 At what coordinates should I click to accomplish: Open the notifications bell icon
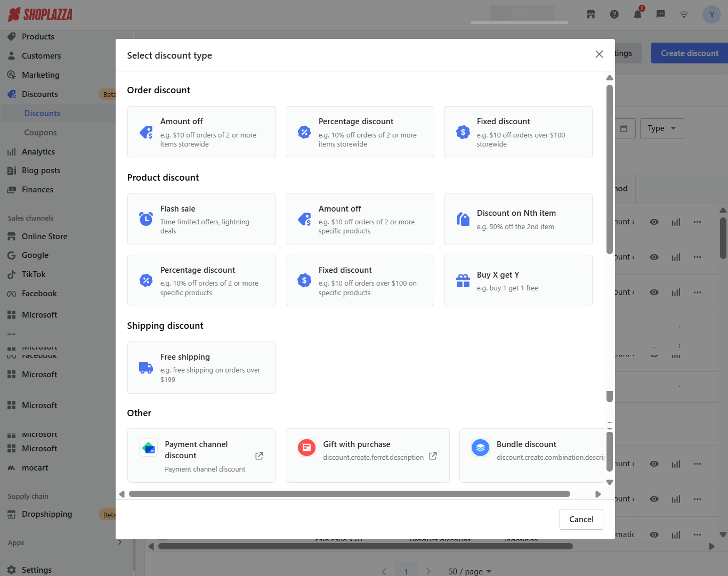pos(637,14)
